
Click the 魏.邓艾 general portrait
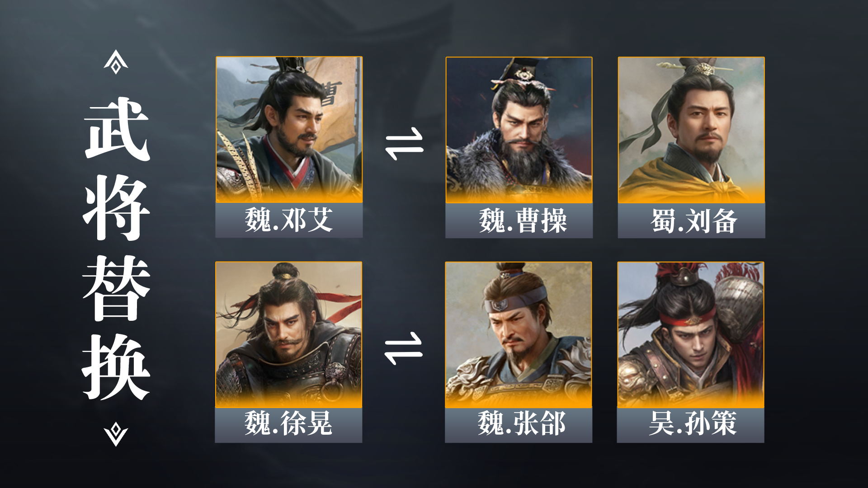289,130
